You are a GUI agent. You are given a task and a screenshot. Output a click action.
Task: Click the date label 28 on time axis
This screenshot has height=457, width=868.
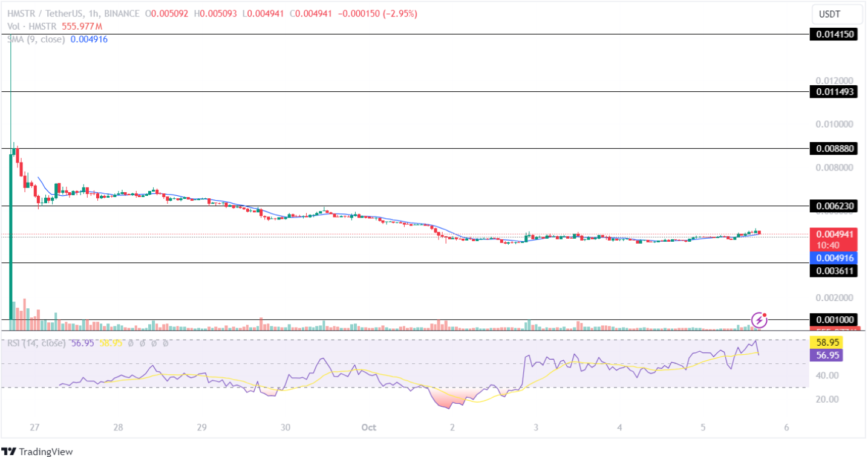tap(118, 427)
